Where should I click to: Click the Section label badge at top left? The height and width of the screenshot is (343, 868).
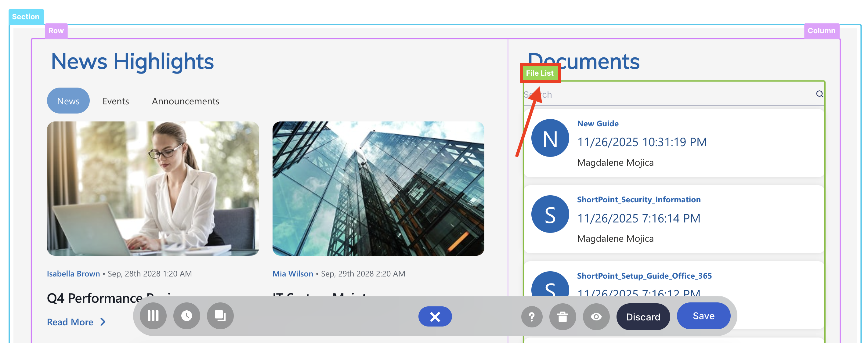pyautogui.click(x=26, y=16)
